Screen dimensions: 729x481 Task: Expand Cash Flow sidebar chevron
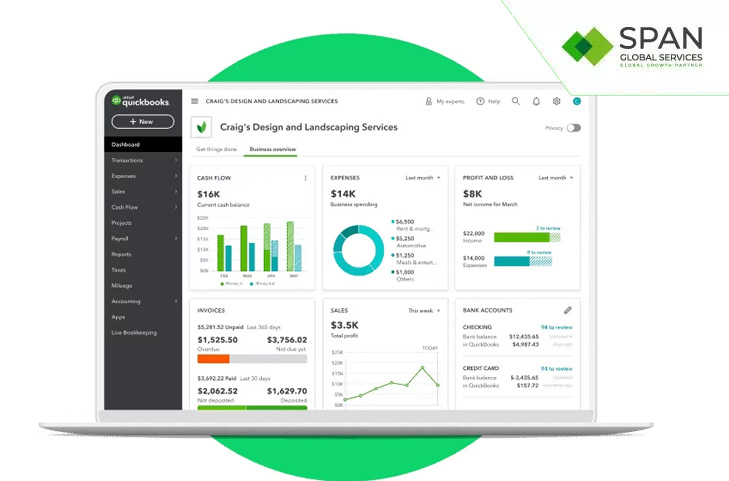pyautogui.click(x=176, y=207)
